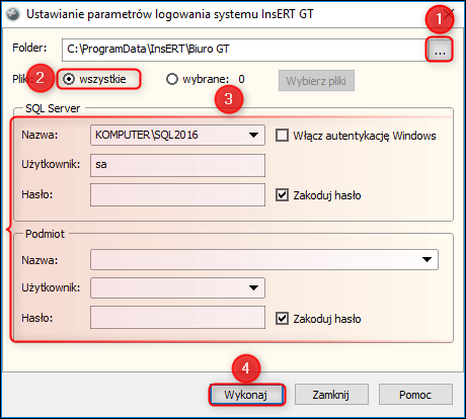The height and width of the screenshot is (419, 466).
Task: Select the 'wszystkie' files radio button
Action: point(69,79)
